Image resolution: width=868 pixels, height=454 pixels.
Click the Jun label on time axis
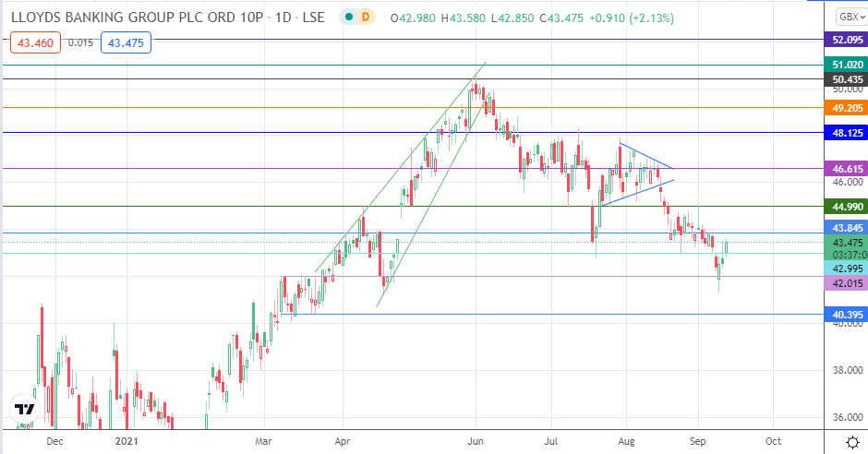click(476, 441)
